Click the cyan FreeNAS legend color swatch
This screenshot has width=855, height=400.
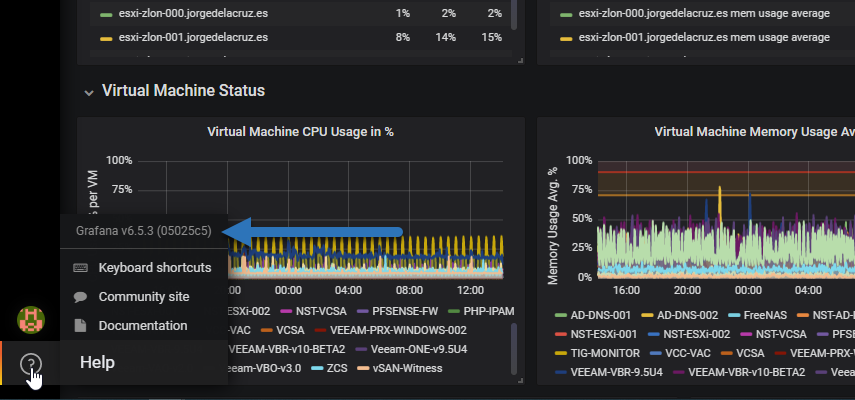click(x=734, y=316)
